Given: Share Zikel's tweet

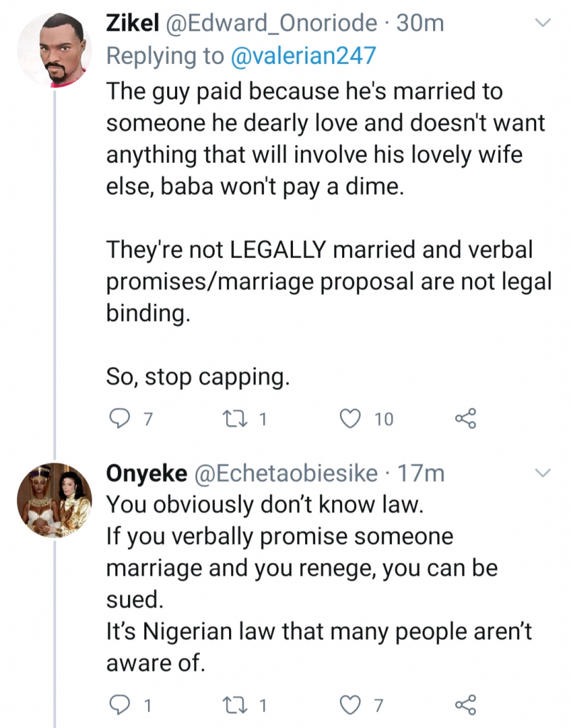Looking at the screenshot, I should (465, 419).
